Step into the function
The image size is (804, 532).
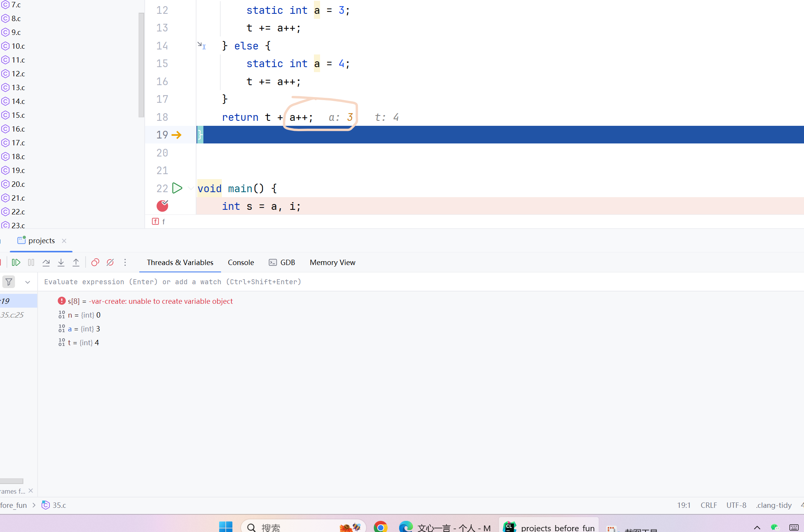coord(61,262)
